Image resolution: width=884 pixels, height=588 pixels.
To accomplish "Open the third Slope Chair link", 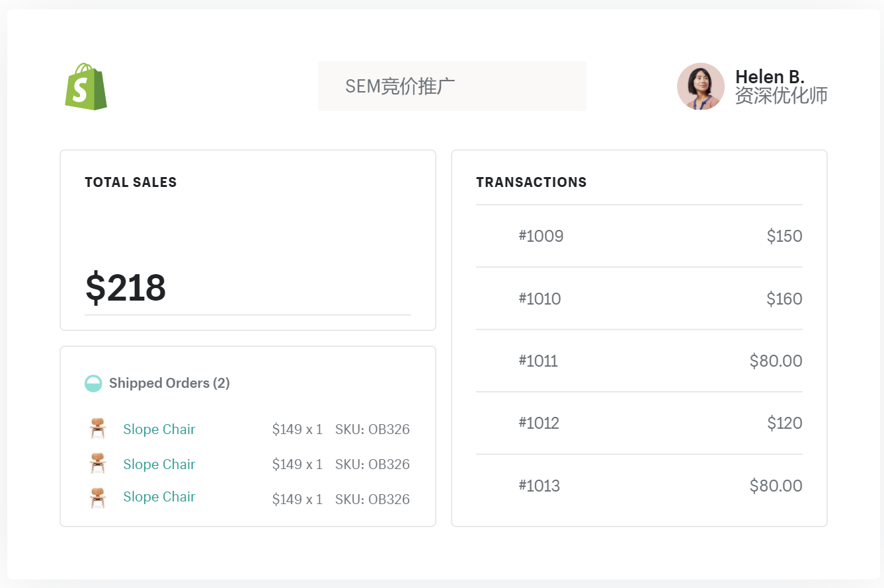I will coord(159,497).
